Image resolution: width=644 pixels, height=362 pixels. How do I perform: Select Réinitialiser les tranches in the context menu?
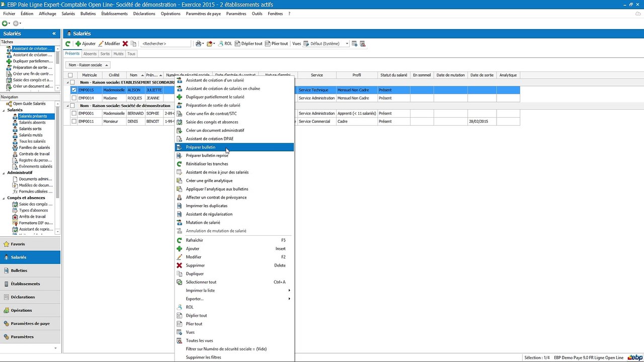coord(234,164)
